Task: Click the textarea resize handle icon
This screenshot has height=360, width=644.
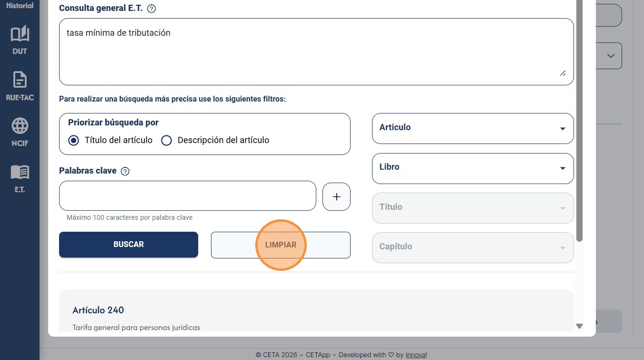Action: click(x=563, y=73)
